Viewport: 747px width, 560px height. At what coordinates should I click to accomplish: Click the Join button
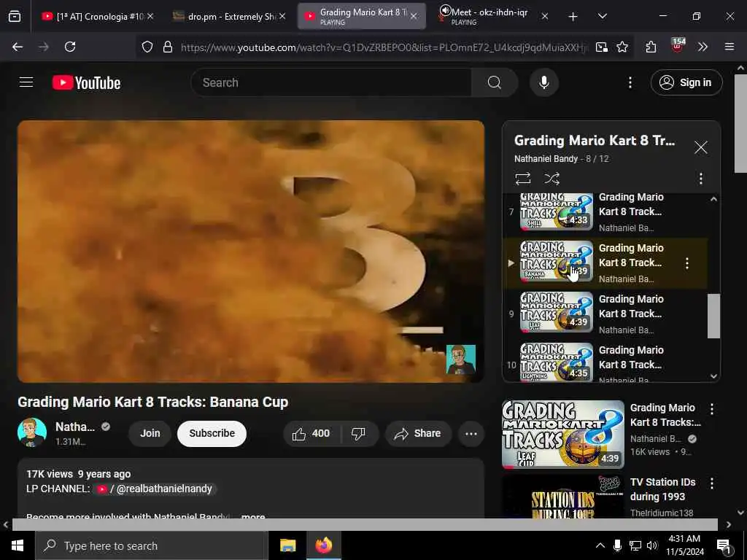[150, 433]
